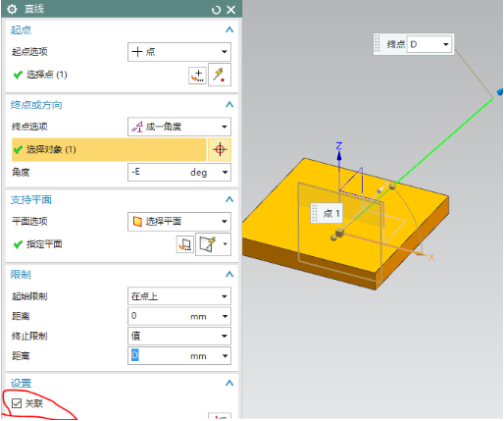Reset the Line dialog with refresh icon
The height and width of the screenshot is (421, 504).
[216, 10]
